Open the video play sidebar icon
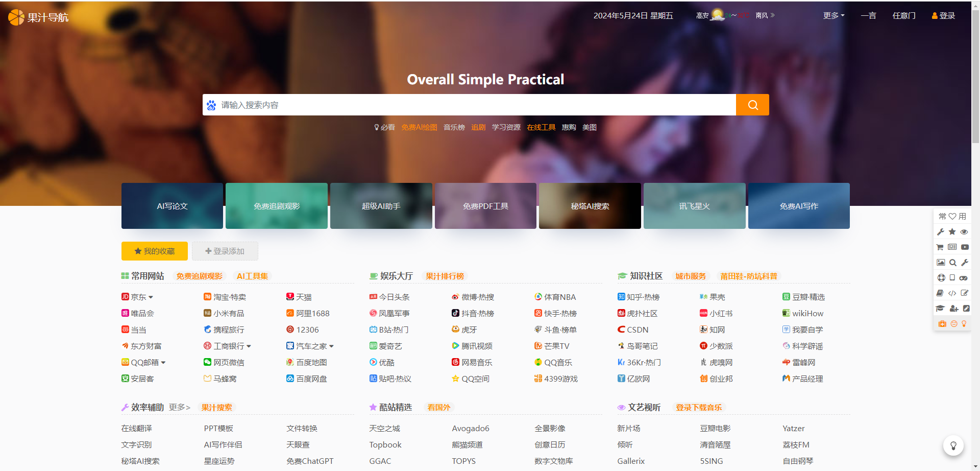Viewport: 980px width, 471px height. (965, 247)
